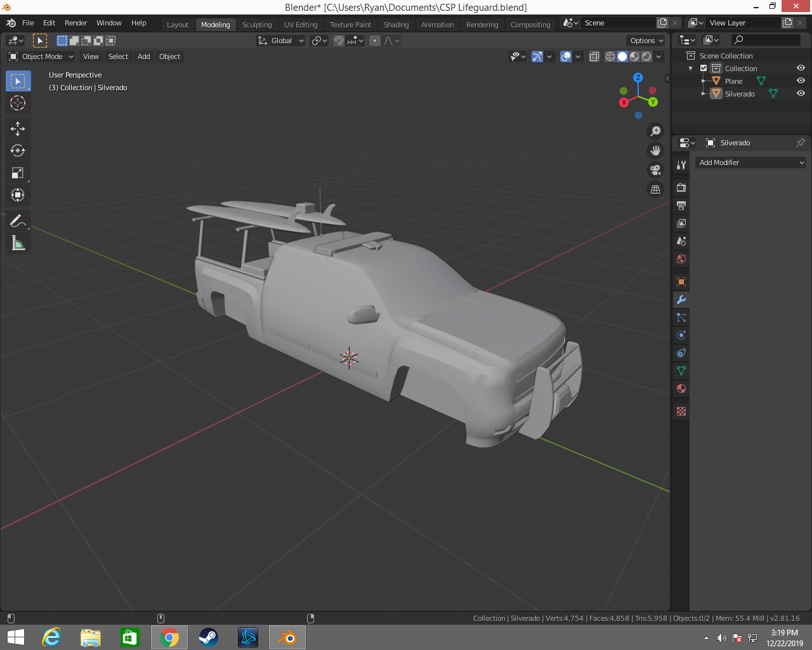812x650 pixels.
Task: Open the viewport Add menu
Action: pos(144,56)
